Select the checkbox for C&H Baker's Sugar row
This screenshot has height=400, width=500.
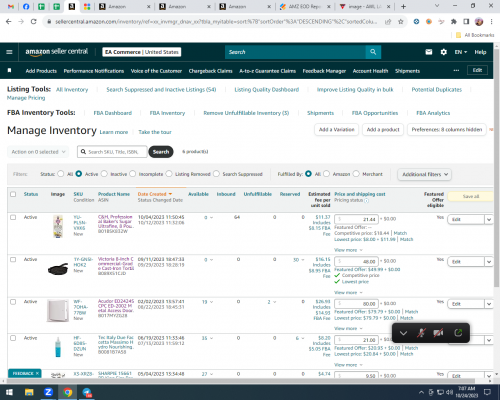coord(13,217)
